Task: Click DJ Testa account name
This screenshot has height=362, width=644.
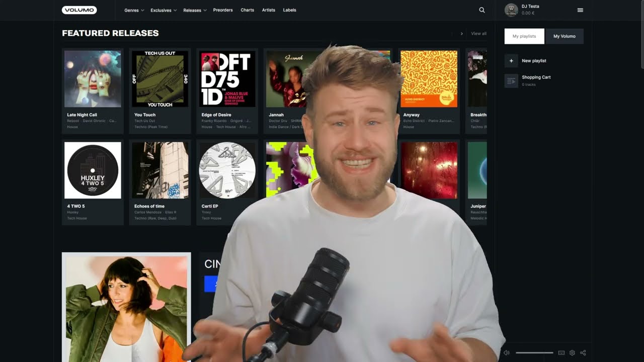Action: tap(530, 7)
